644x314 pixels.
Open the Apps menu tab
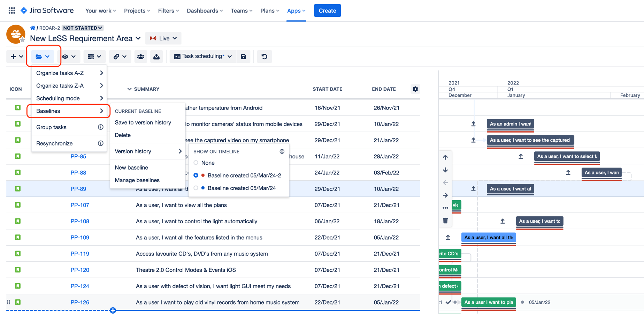(x=296, y=10)
